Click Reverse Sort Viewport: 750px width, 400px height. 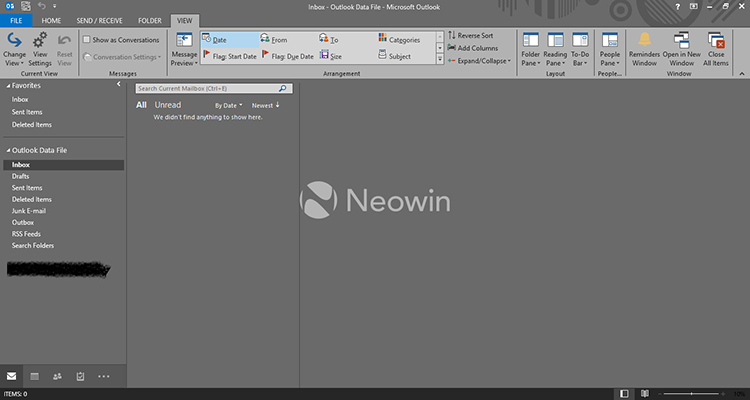(471, 35)
